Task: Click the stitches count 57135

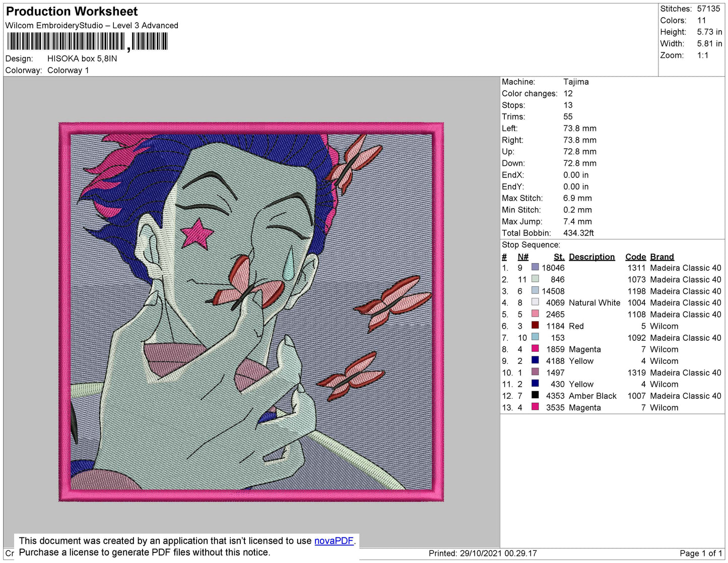Action: pos(708,9)
